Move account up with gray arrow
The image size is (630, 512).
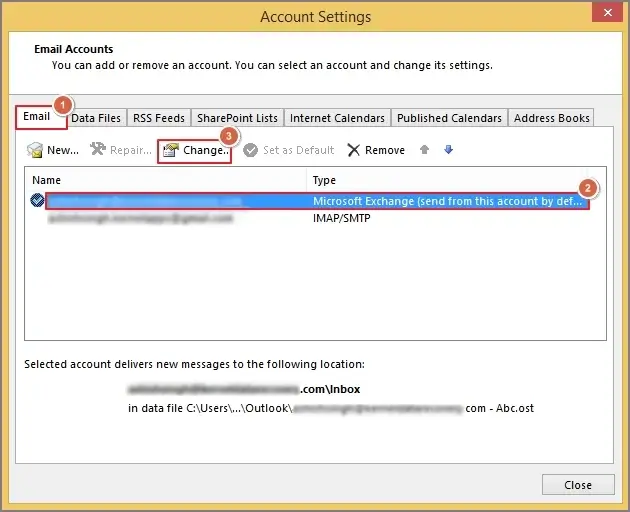click(424, 150)
